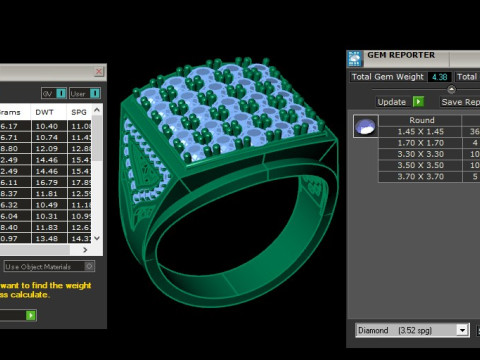Click the green Update arrow icon
Screen dimensions: 480x360
418,101
